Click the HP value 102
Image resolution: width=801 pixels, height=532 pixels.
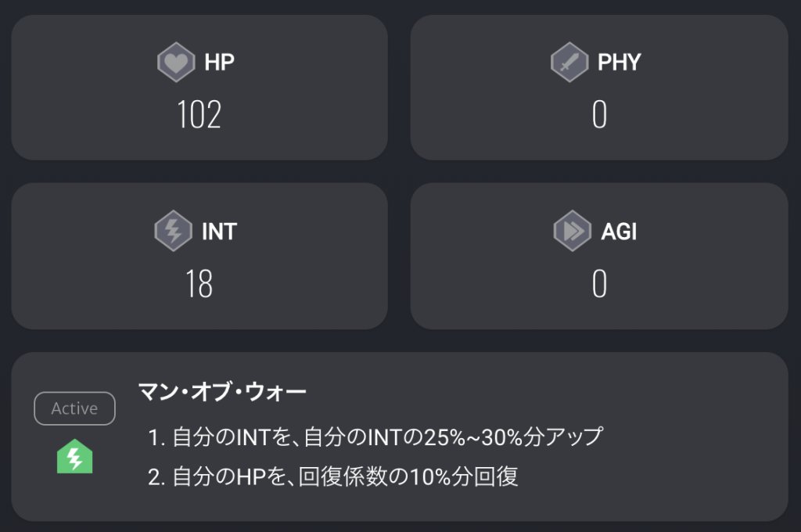pyautogui.click(x=199, y=115)
